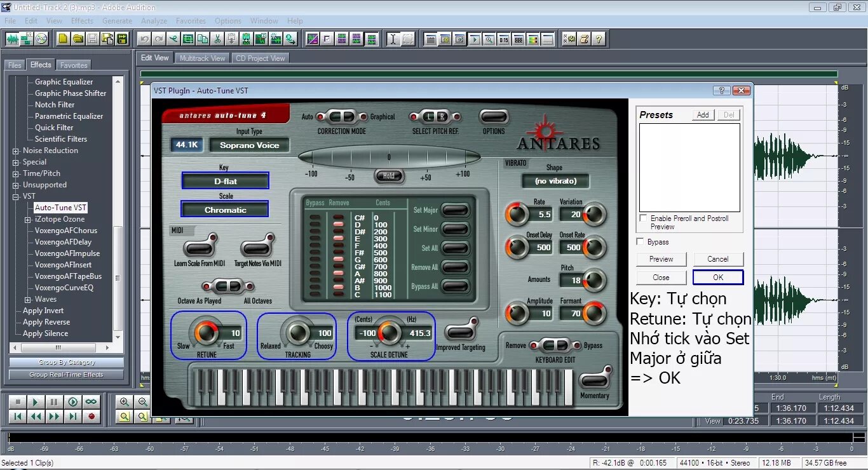Image resolution: width=868 pixels, height=470 pixels.
Task: Enable Preroll and Postroll Preview checkbox
Action: [643, 218]
